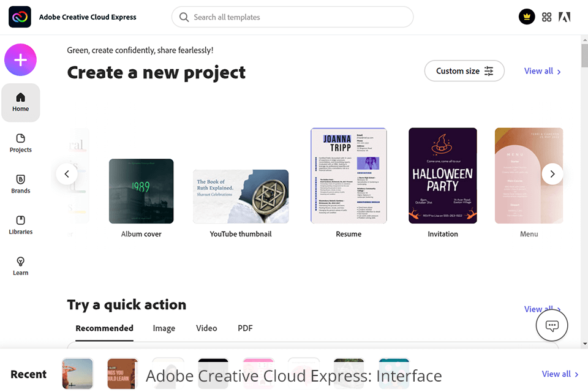Switch to the Image tab

pos(164,328)
